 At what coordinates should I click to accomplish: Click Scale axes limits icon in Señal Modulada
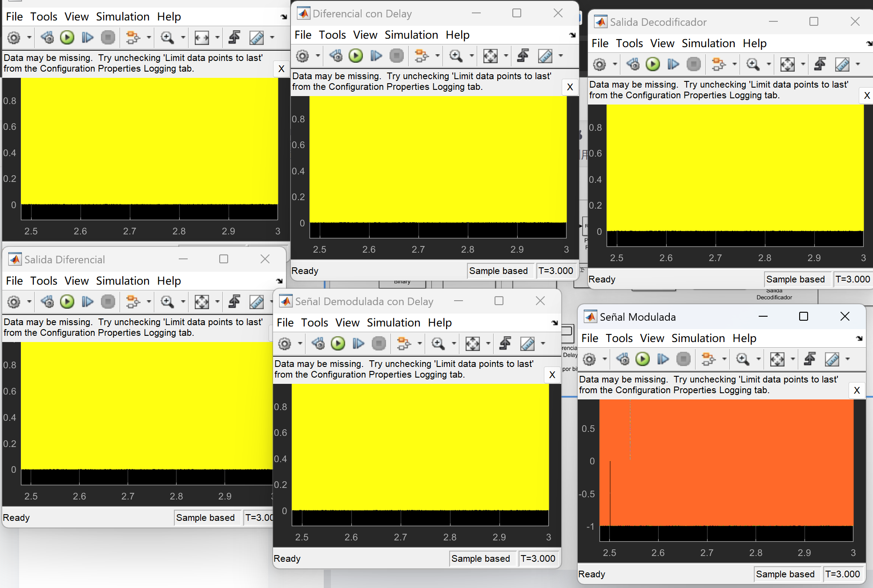click(x=777, y=359)
